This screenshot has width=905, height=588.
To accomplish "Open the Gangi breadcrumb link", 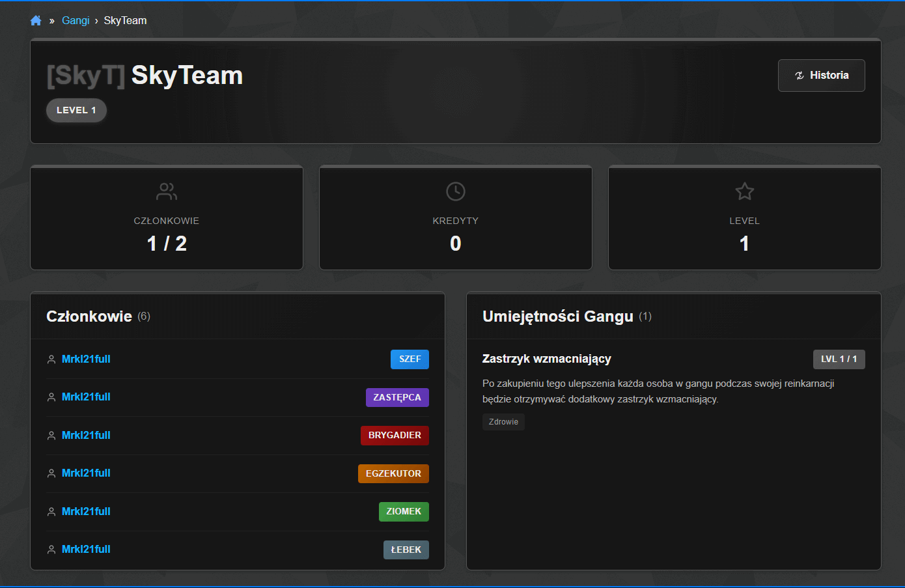I will 76,21.
